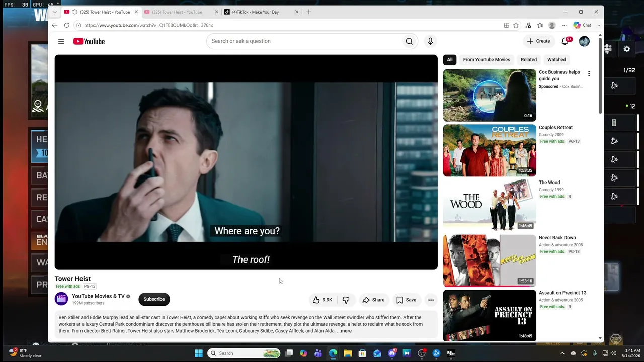The image size is (644, 362).
Task: Open the browser split screen icon
Action: 506,25
